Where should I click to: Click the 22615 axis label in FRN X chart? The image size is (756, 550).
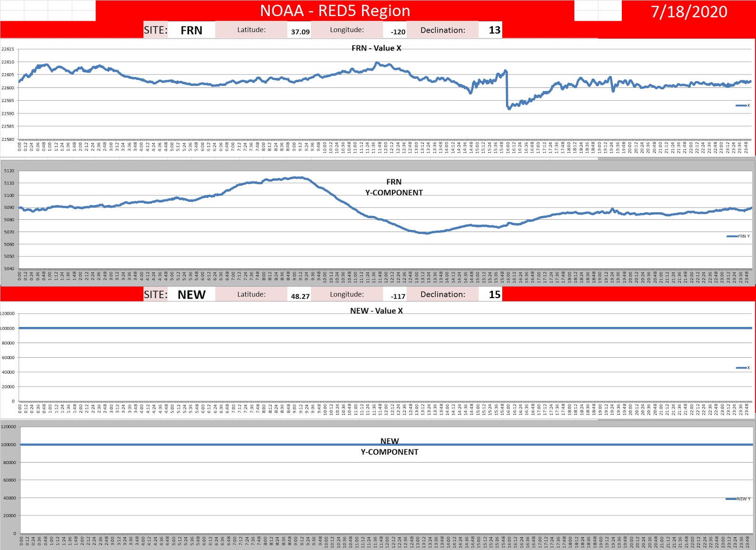click(x=8, y=49)
